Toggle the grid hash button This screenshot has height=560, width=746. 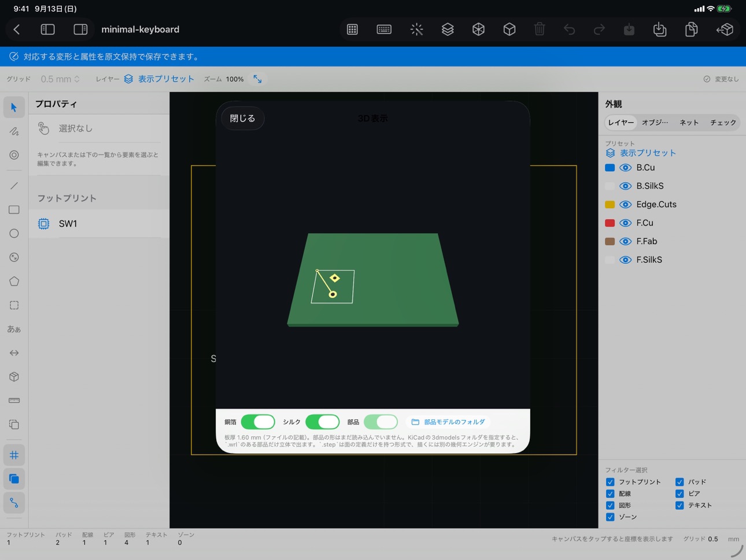click(14, 455)
